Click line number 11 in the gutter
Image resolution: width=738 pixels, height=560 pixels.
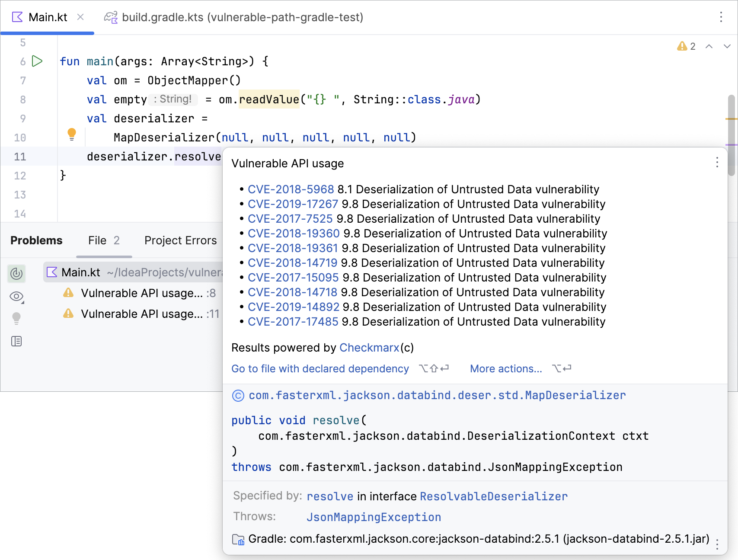point(20,157)
